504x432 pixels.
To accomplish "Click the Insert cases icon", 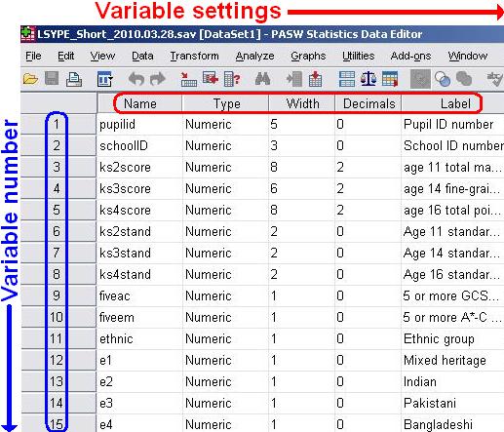I will (x=293, y=79).
